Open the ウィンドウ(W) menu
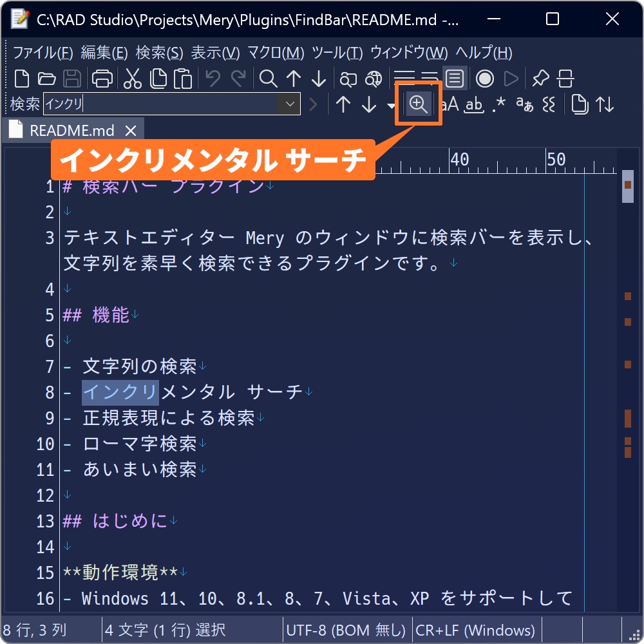644x644 pixels. coord(409,53)
